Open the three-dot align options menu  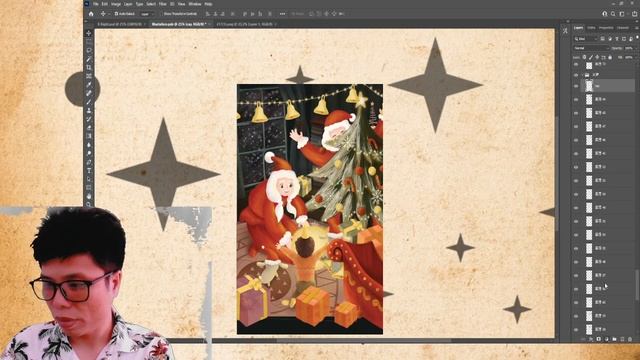(282, 13)
